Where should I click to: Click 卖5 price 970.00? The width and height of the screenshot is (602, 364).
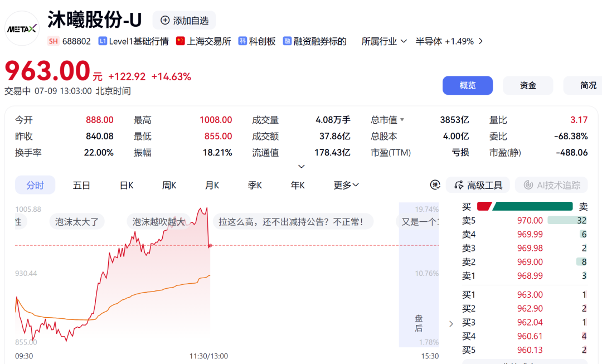pyautogui.click(x=530, y=220)
